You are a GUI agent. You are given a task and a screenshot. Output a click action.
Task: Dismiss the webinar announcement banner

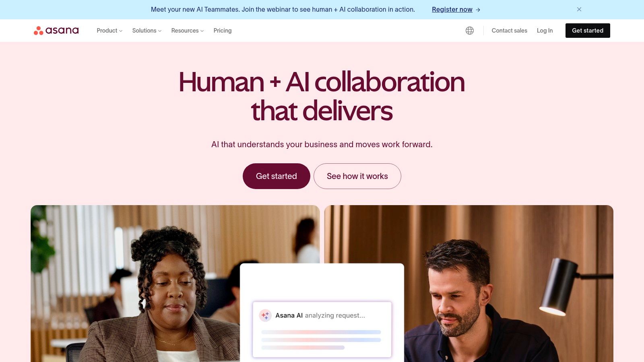point(579,9)
